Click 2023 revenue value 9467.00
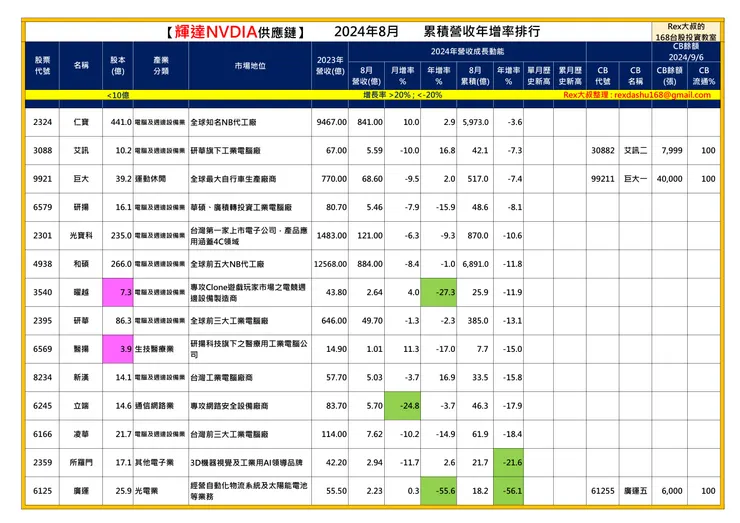 332,122
